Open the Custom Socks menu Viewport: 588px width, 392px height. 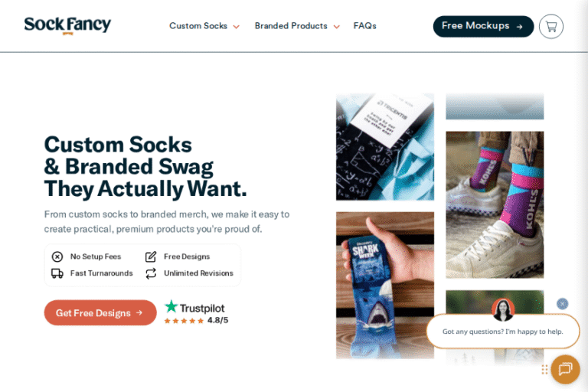tap(198, 26)
